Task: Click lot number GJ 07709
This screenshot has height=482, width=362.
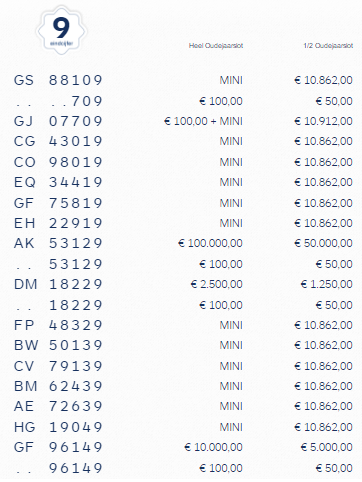Action: tap(58, 121)
